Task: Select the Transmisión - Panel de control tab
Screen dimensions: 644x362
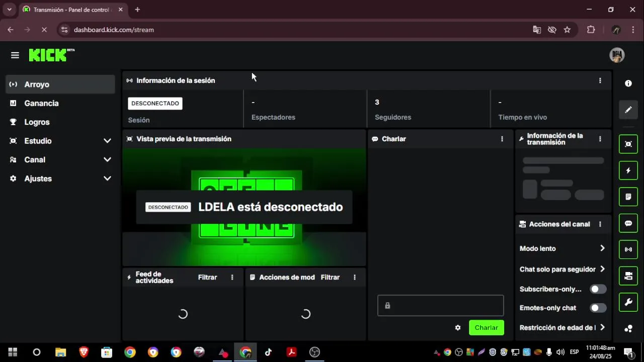Action: pyautogui.click(x=73, y=10)
